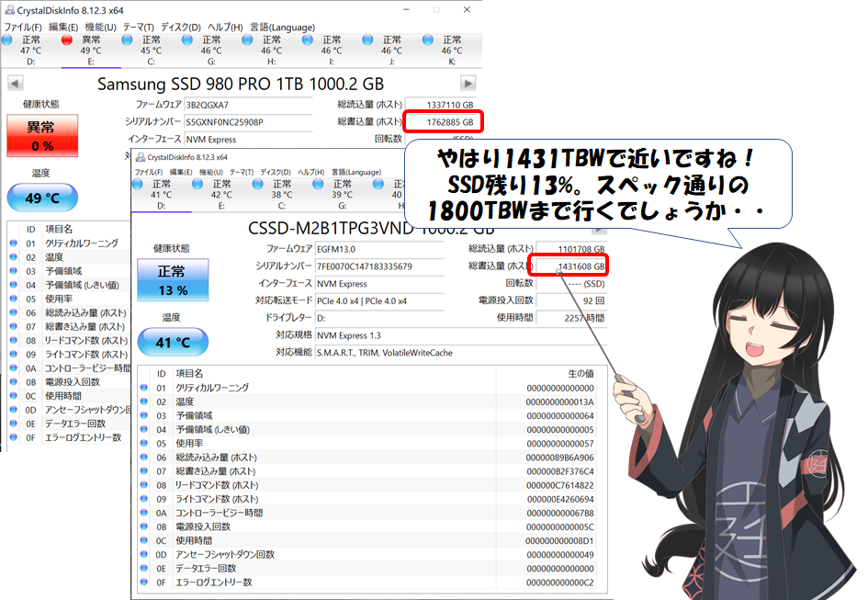Select row 01 クリティカルワーニング in front list
Screen dimensions: 868x600
click(x=367, y=388)
